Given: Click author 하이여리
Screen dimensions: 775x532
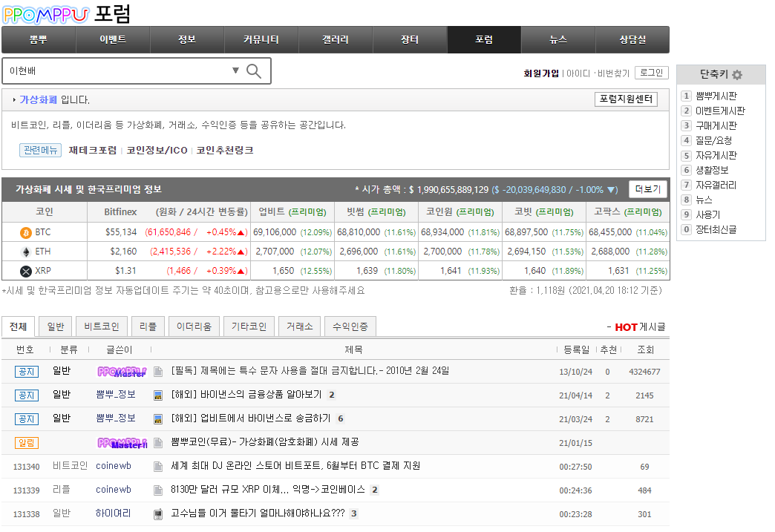Looking at the screenshot, I should tap(113, 513).
